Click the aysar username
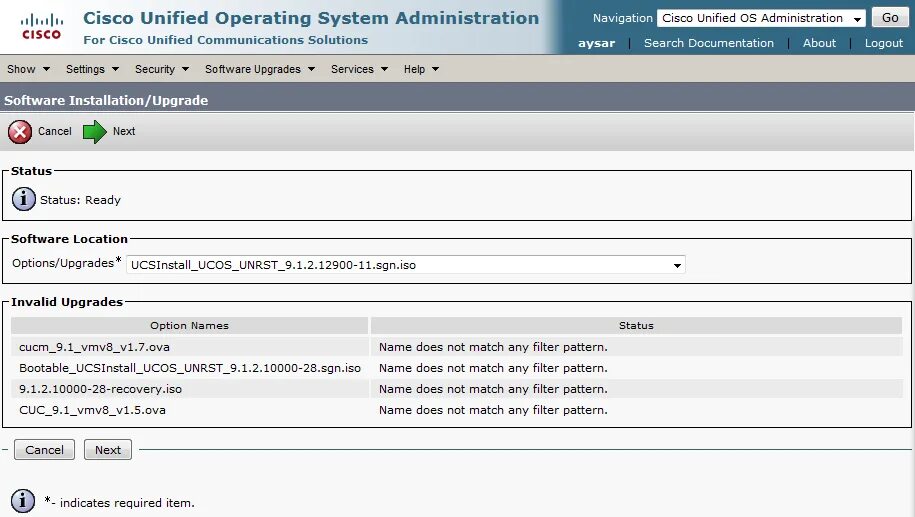Image resolution: width=915 pixels, height=517 pixels. [x=596, y=43]
